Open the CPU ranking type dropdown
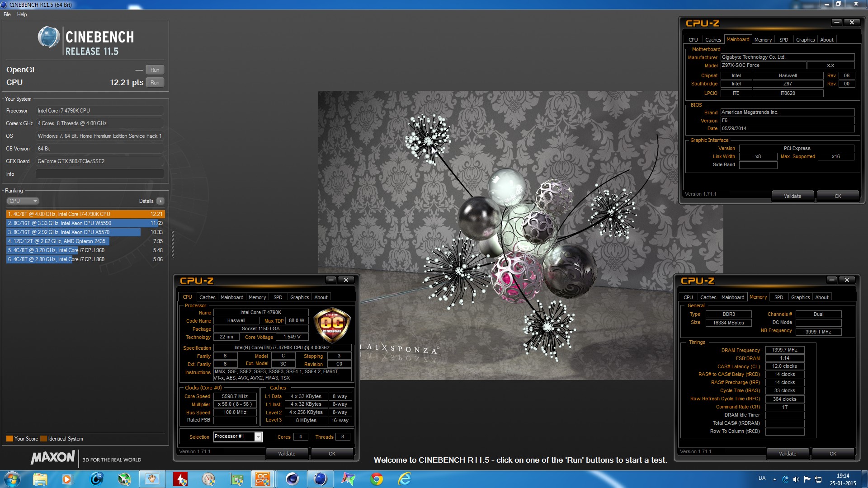This screenshot has width=868, height=488. 23,201
